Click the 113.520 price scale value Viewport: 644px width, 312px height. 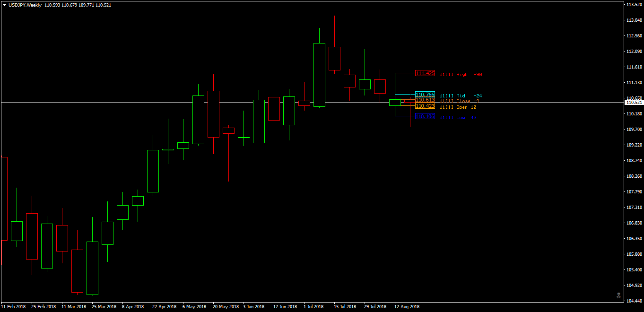point(634,5)
